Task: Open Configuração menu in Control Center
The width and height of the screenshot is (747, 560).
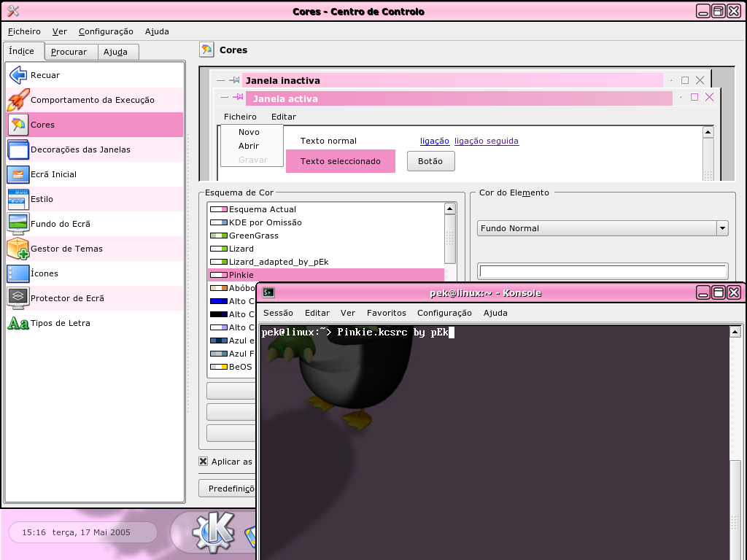Action: tap(106, 31)
